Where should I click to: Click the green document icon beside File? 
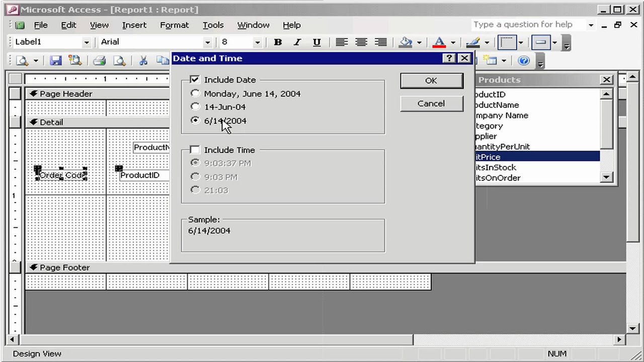click(20, 25)
